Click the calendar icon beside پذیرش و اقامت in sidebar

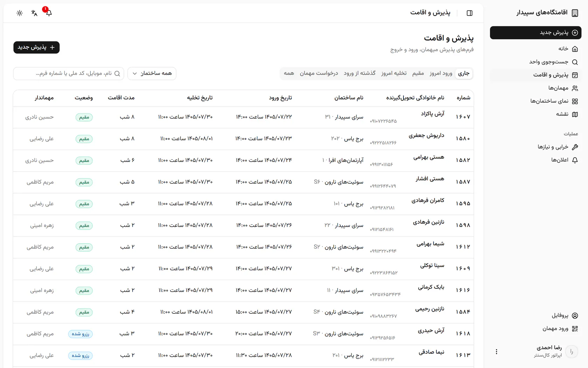pyautogui.click(x=575, y=75)
